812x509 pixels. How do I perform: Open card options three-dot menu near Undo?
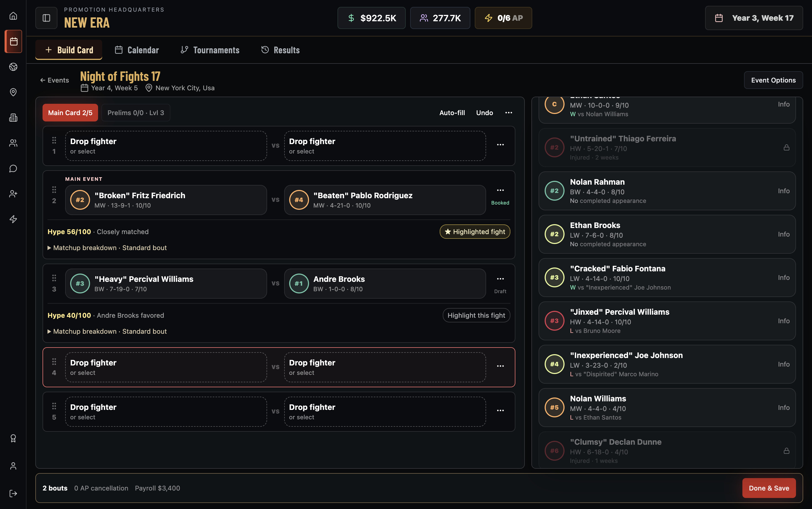(x=508, y=113)
